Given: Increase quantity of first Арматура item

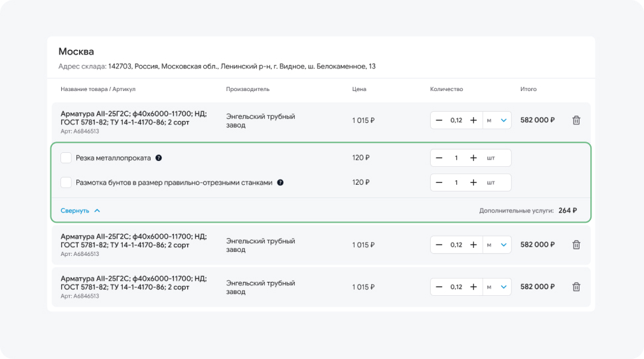Looking at the screenshot, I should pyautogui.click(x=473, y=120).
